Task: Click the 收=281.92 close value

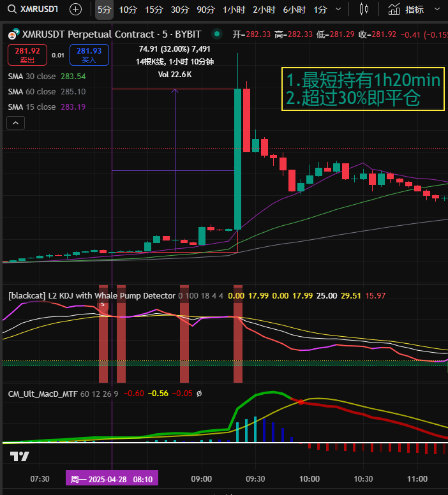Action: point(377,34)
